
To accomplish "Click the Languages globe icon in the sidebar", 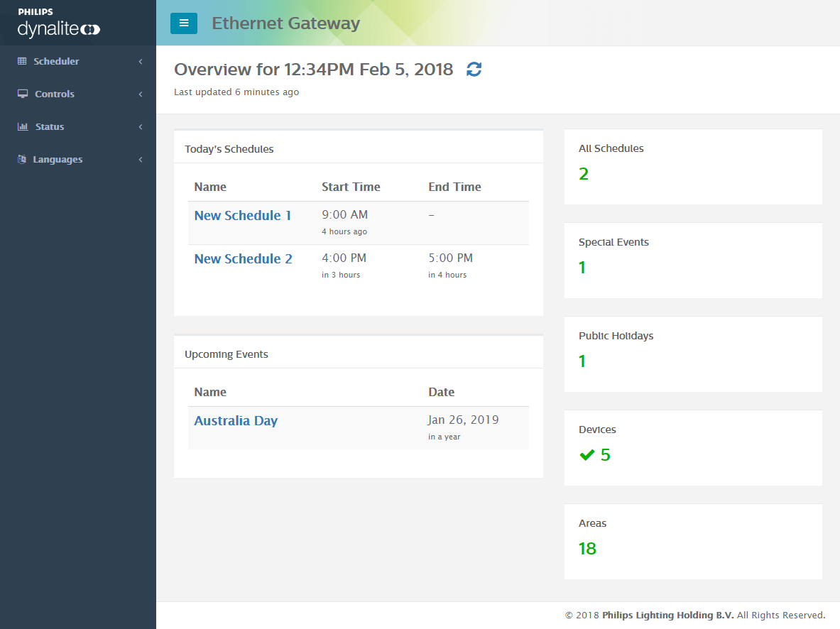I will pyautogui.click(x=21, y=159).
